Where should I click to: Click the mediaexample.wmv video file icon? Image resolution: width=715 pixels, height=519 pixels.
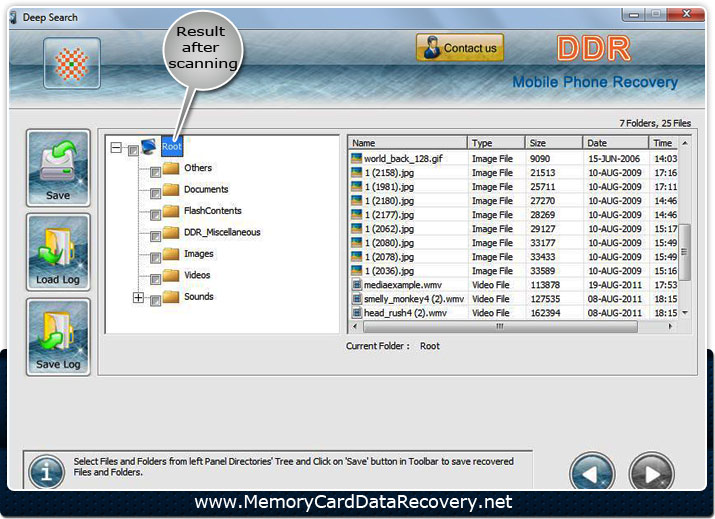coord(357,285)
